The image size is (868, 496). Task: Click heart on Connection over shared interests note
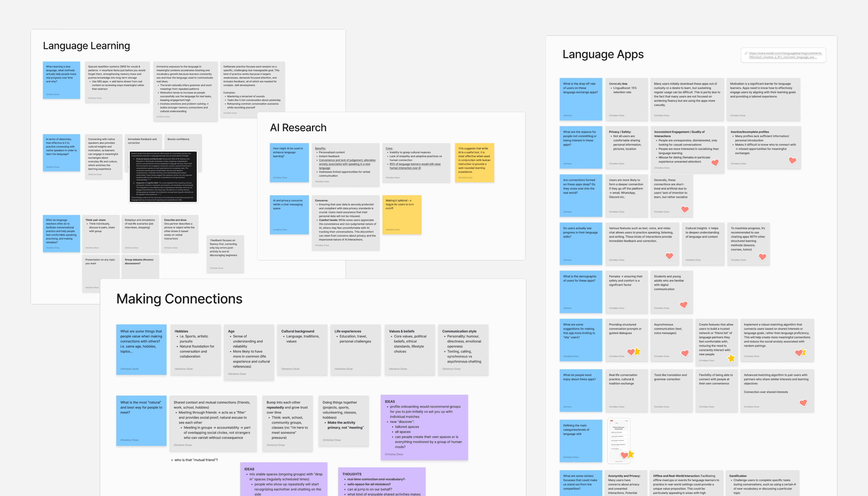803,403
